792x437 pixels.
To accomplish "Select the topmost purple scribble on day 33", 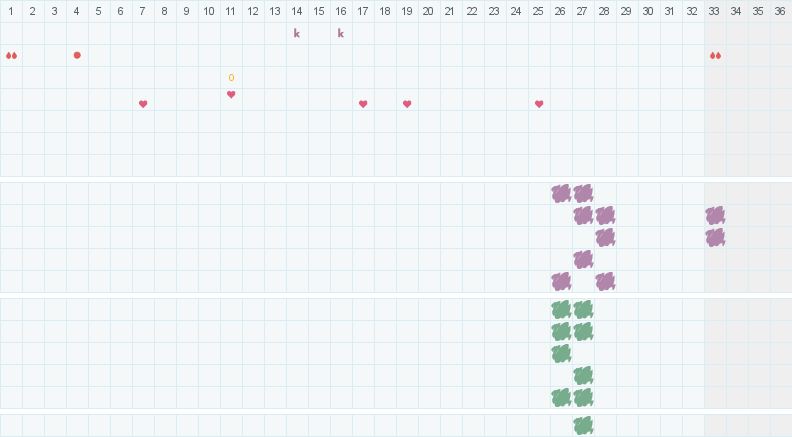I will pos(715,215).
